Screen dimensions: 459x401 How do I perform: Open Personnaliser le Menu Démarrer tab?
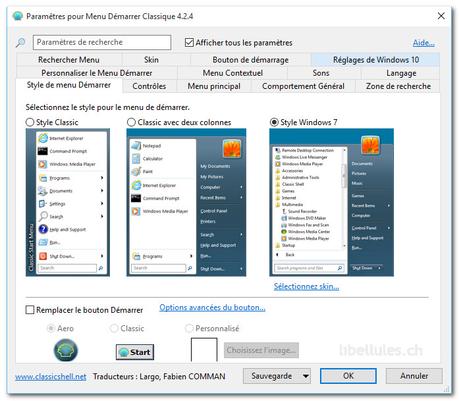[x=97, y=73]
